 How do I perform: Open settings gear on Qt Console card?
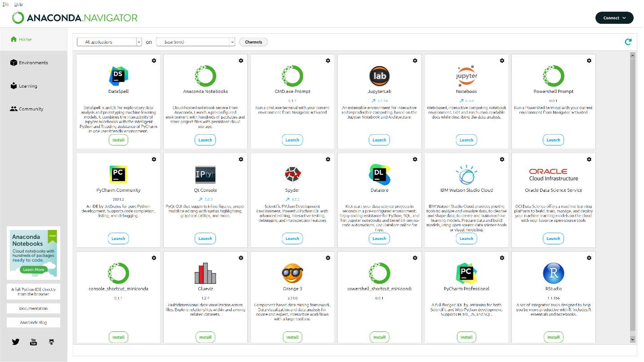(x=241, y=159)
